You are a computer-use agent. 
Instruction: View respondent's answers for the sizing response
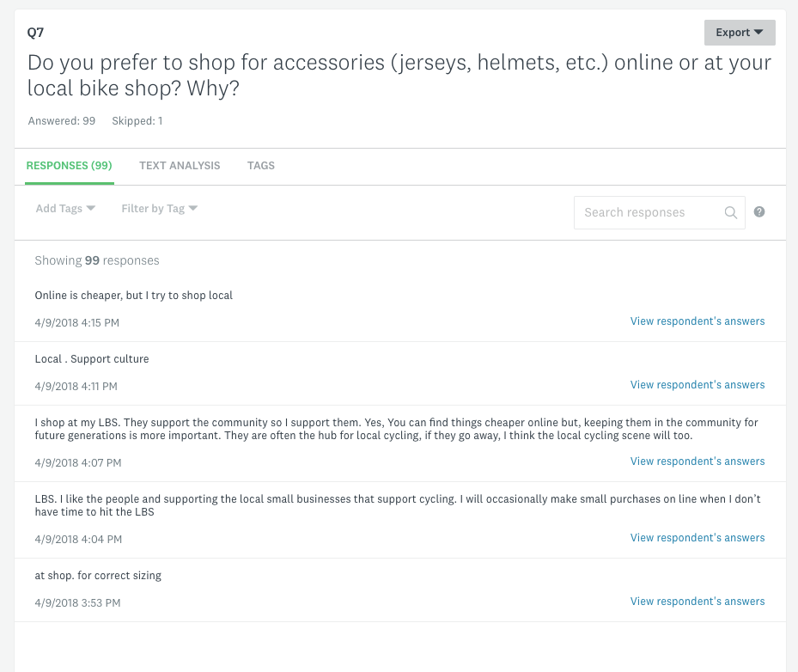(697, 601)
